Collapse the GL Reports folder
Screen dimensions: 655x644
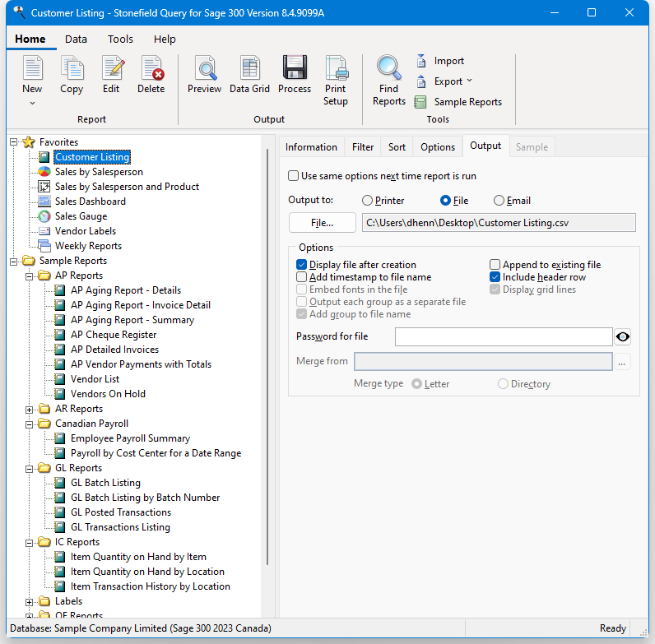coord(30,469)
